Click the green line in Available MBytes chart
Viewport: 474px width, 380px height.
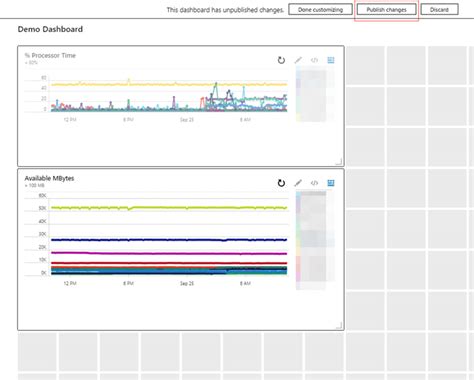pyautogui.click(x=169, y=208)
